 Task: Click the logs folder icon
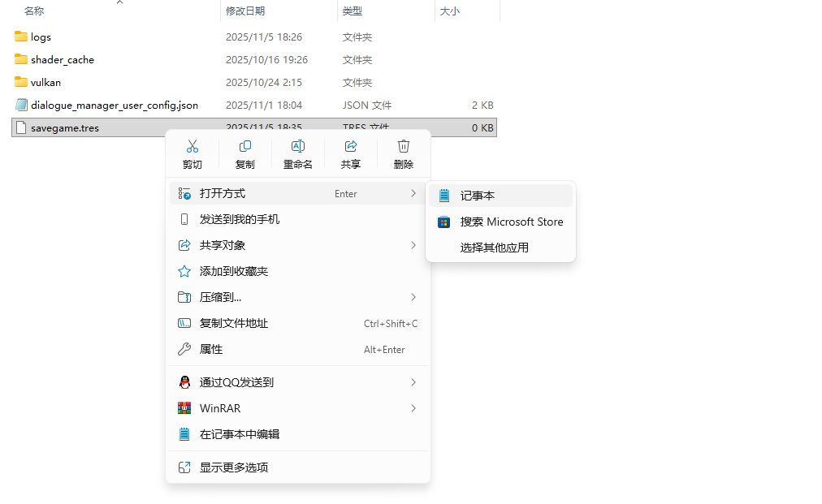[x=21, y=37]
